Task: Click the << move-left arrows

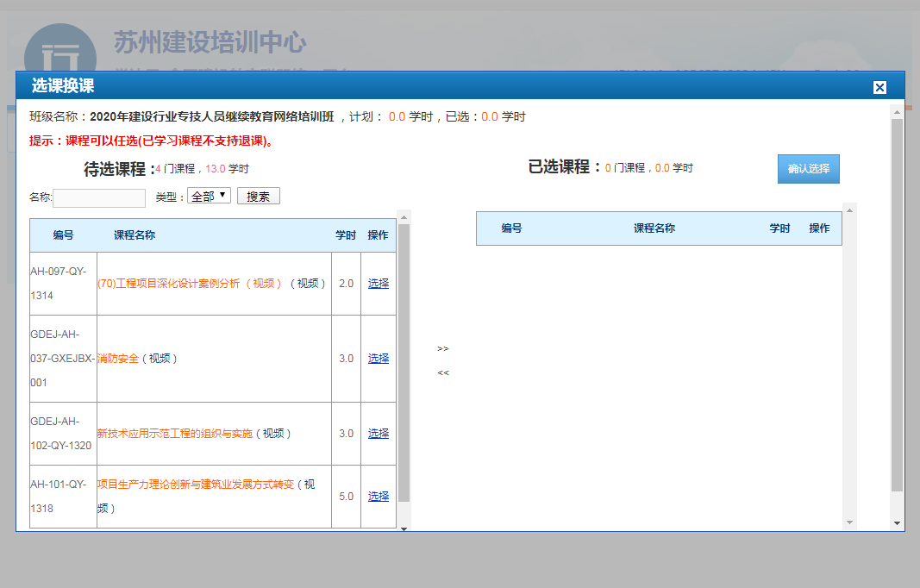Action: [x=443, y=373]
